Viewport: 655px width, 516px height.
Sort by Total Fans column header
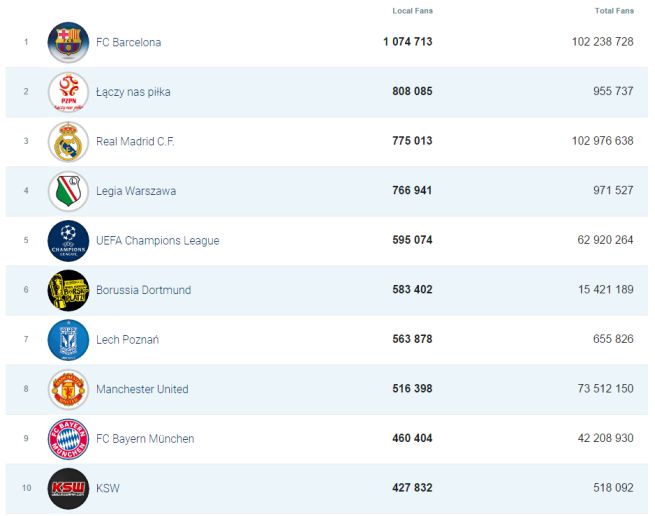click(x=614, y=11)
